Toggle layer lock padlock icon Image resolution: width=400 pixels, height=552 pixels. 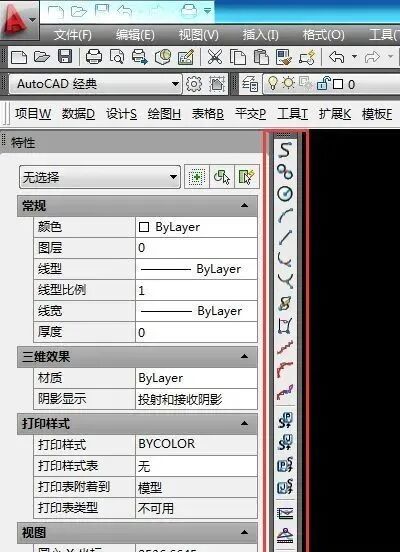point(323,84)
